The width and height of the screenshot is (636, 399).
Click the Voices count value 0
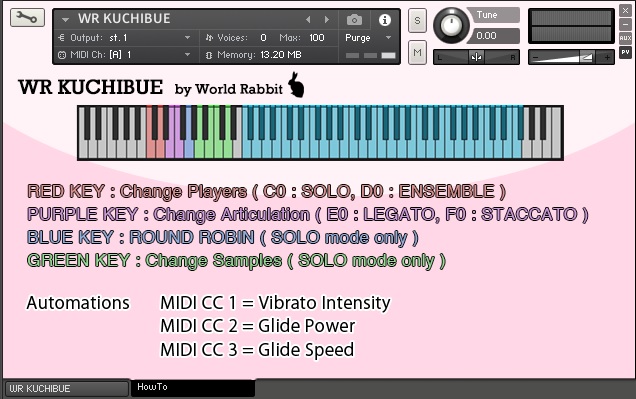264,38
